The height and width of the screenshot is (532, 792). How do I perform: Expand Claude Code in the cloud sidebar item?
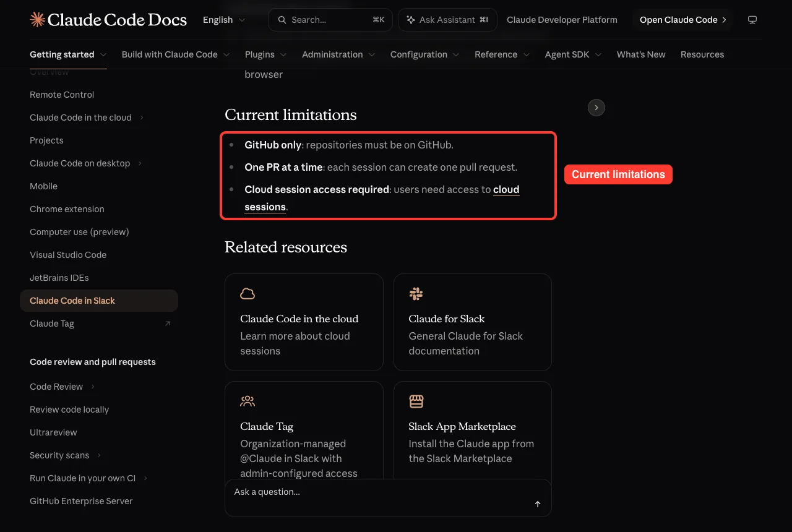pos(142,118)
